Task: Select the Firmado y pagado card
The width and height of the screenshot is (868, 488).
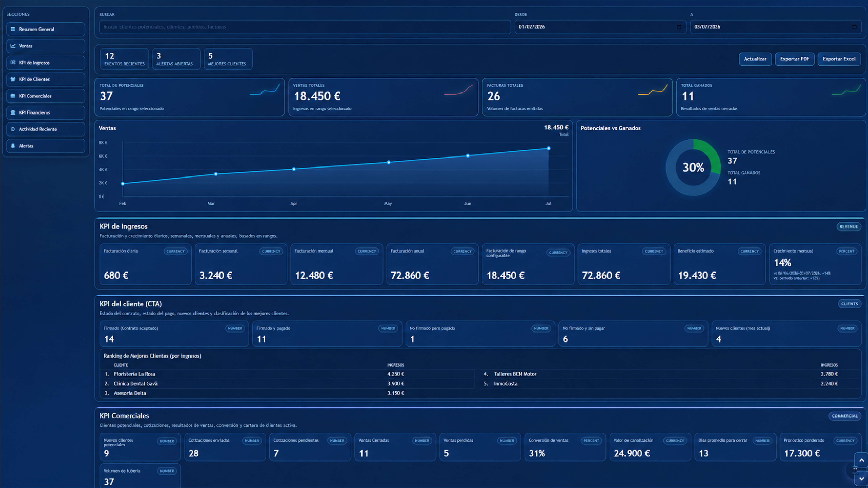Action: pyautogui.click(x=327, y=334)
